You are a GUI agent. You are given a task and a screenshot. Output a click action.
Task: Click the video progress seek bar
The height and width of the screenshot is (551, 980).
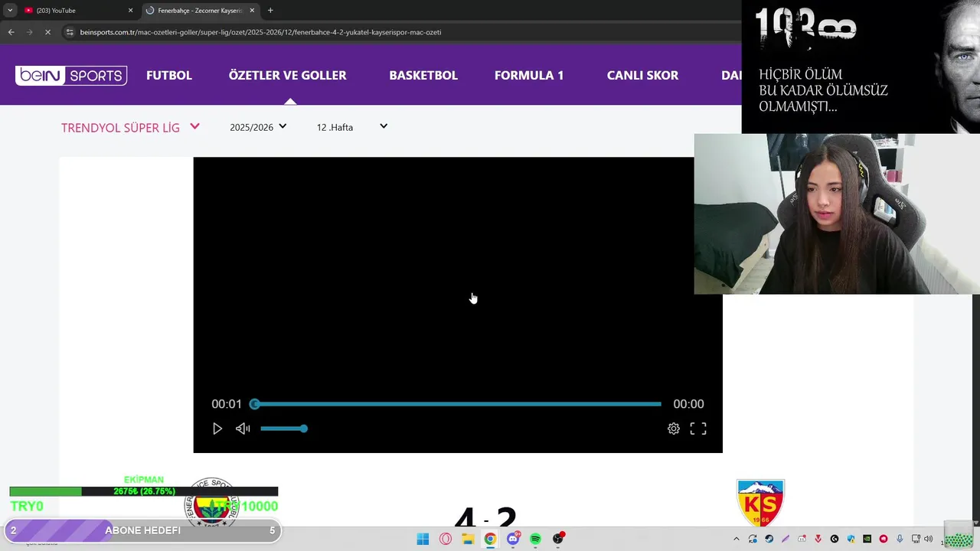tap(458, 404)
